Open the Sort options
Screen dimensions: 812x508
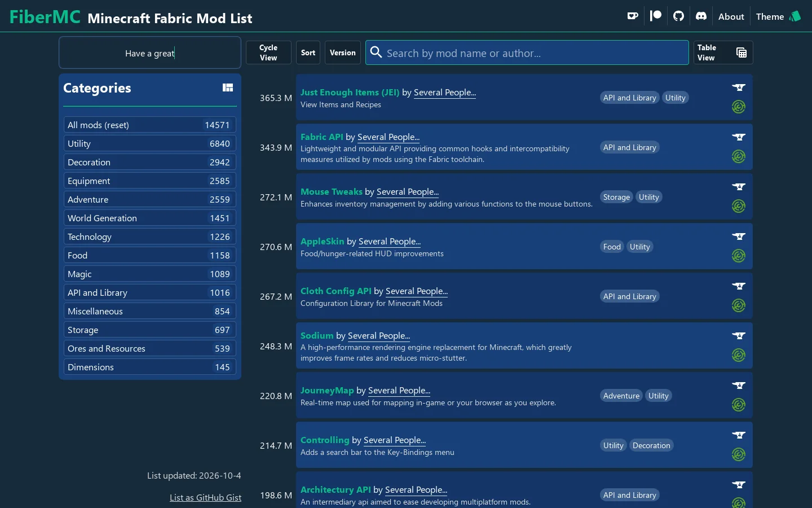click(308, 52)
